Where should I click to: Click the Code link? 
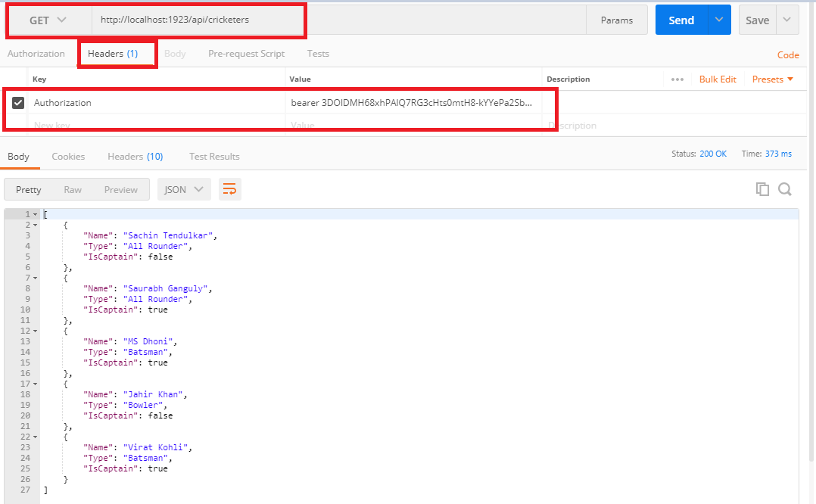[788, 55]
